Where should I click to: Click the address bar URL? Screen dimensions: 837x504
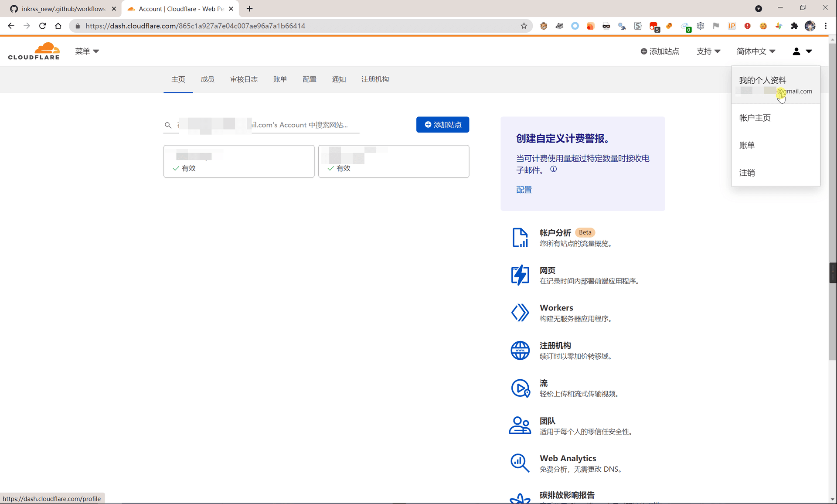pos(195,26)
